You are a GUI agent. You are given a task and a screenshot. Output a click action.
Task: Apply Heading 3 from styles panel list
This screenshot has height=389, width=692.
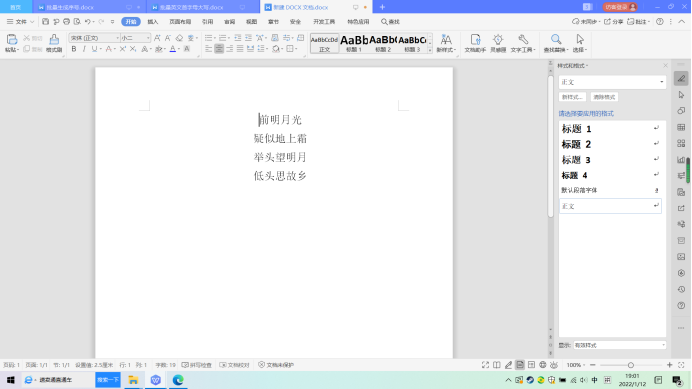pos(610,160)
